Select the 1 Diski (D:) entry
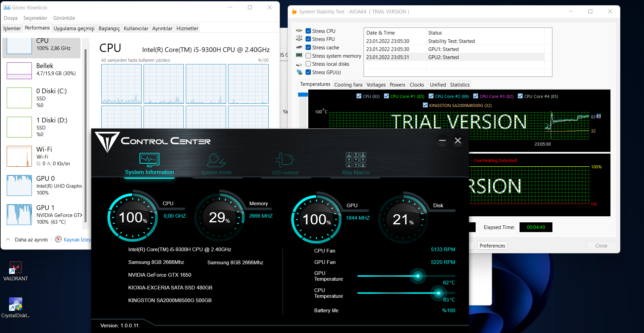Viewport: 644px width, 333px height. 41,127
